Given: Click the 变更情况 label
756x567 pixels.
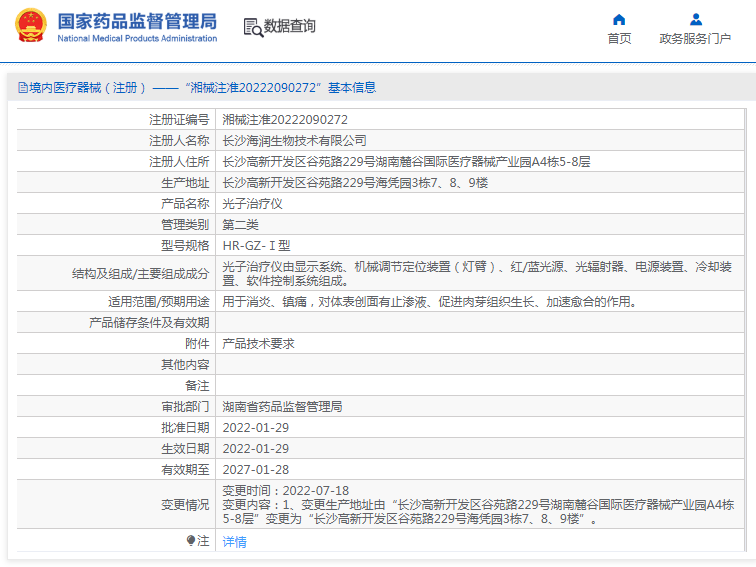Looking at the screenshot, I should pyautogui.click(x=185, y=505).
